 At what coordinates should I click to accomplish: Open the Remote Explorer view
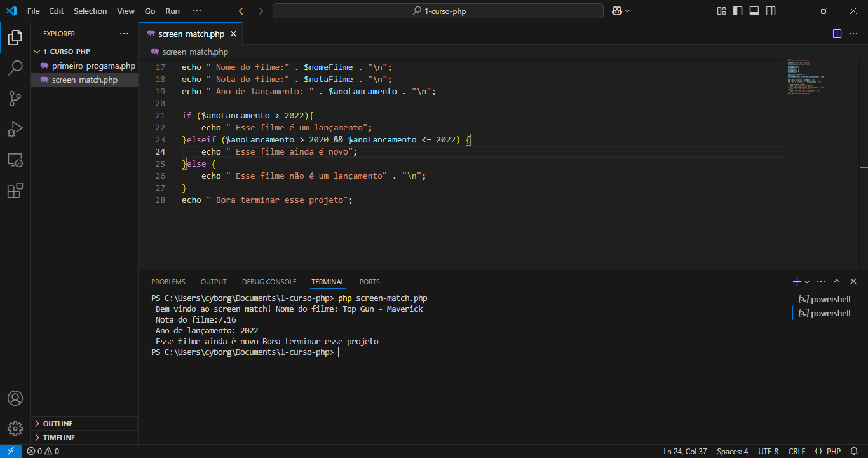(x=15, y=160)
